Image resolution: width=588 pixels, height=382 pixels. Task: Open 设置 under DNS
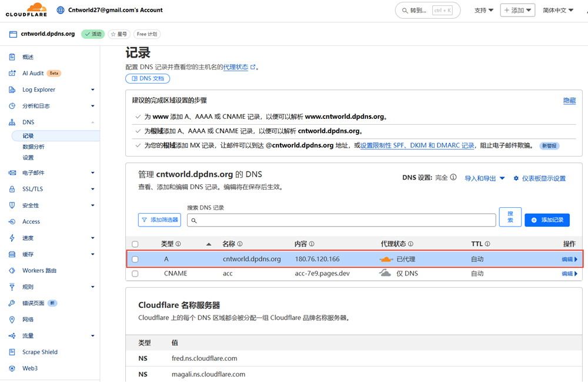[x=28, y=158]
